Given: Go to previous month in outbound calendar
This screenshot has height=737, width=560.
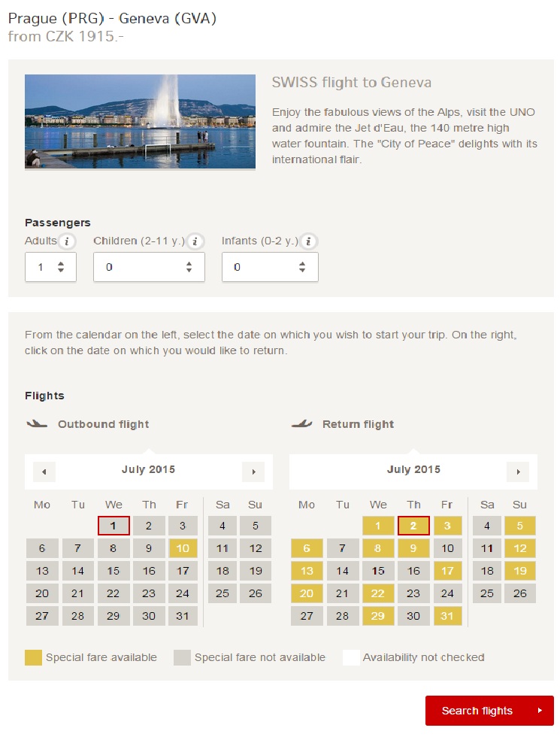Looking at the screenshot, I should [44, 472].
